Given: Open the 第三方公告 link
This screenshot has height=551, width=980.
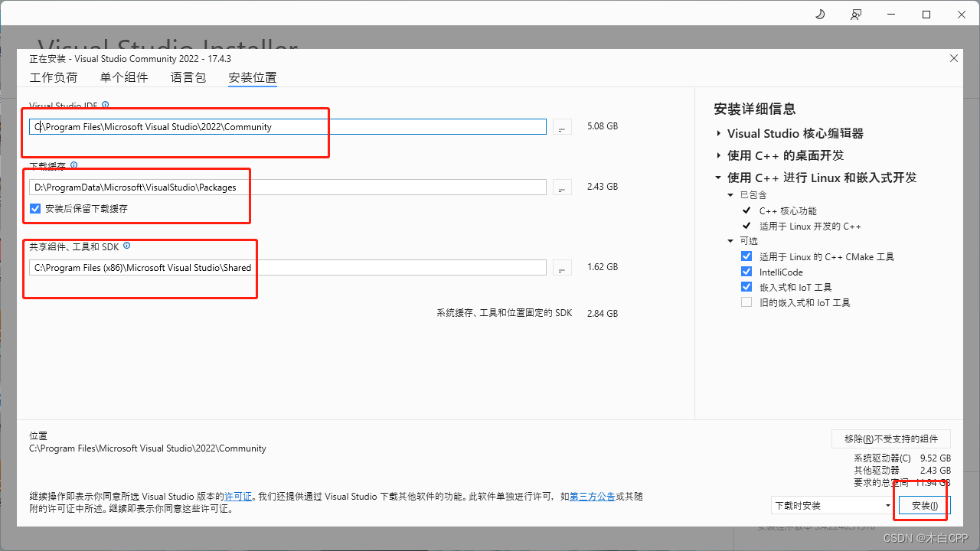Looking at the screenshot, I should pos(593,497).
